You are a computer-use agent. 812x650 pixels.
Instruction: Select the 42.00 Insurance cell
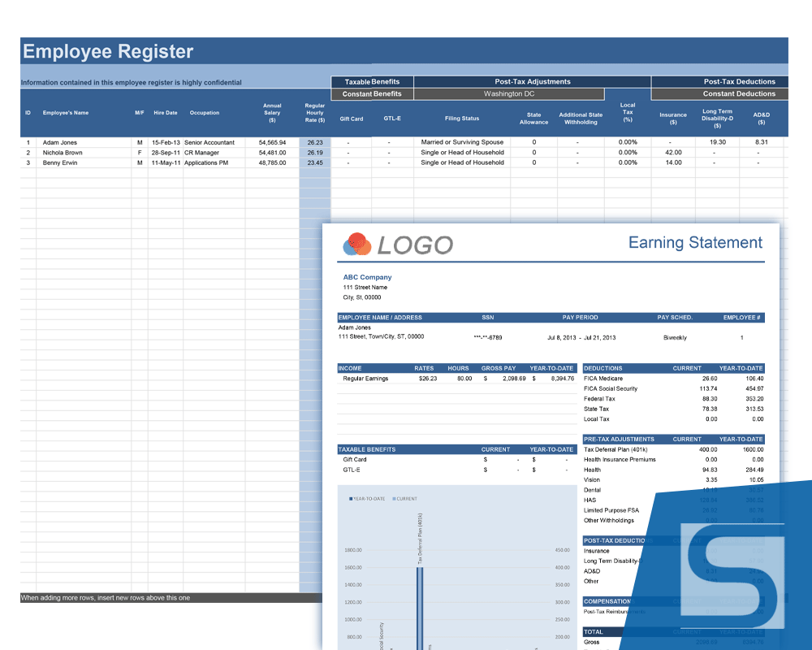(x=673, y=153)
